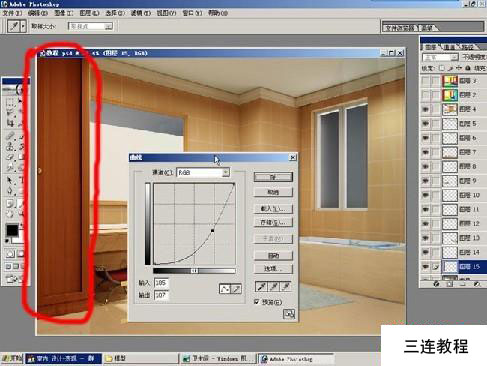Screen dimensions: 487x366
Task: Select the edit-points curve mode icon
Action: click(x=225, y=289)
